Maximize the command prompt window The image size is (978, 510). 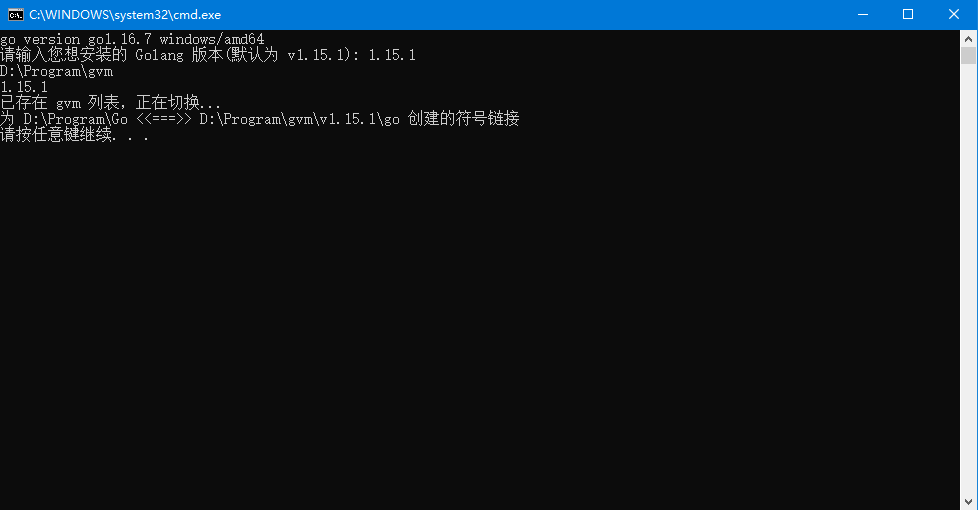tap(908, 14)
